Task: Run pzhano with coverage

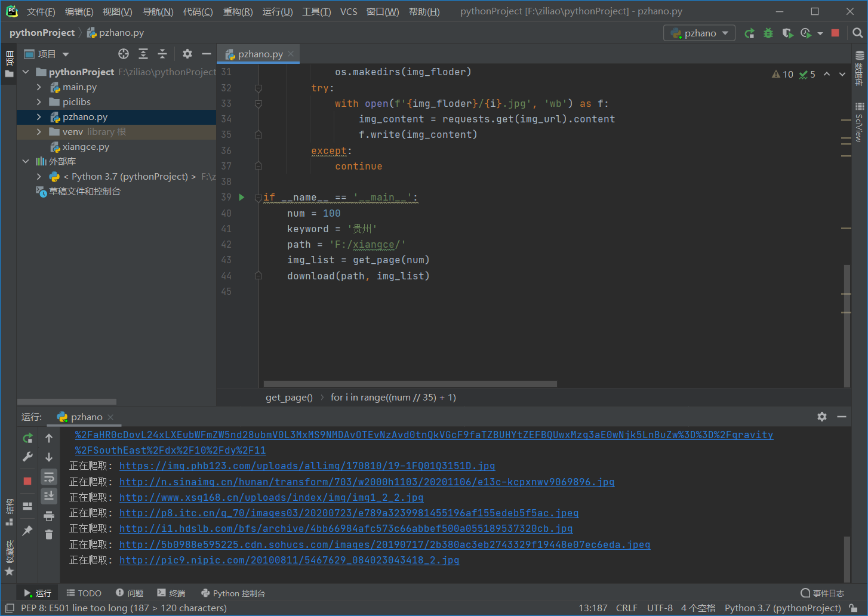Action: click(787, 33)
